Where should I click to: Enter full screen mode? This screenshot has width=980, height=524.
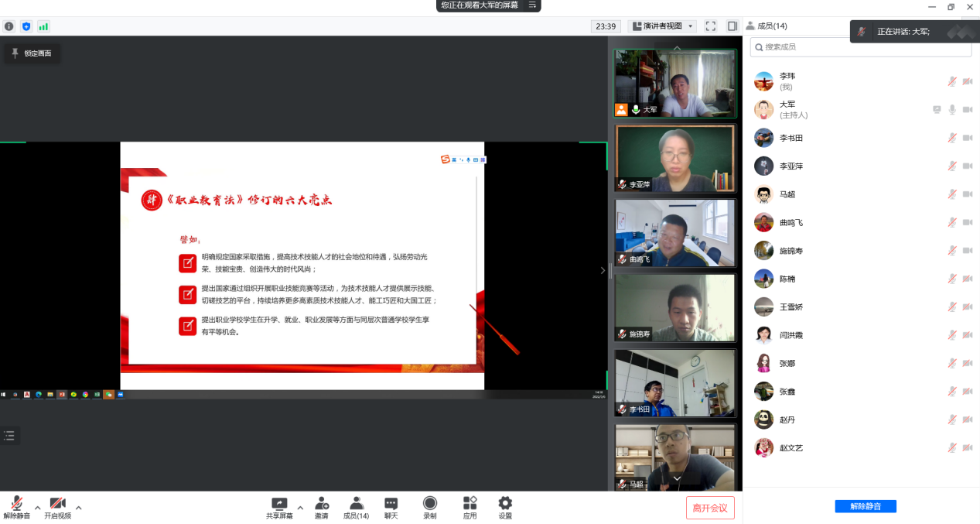click(x=711, y=26)
